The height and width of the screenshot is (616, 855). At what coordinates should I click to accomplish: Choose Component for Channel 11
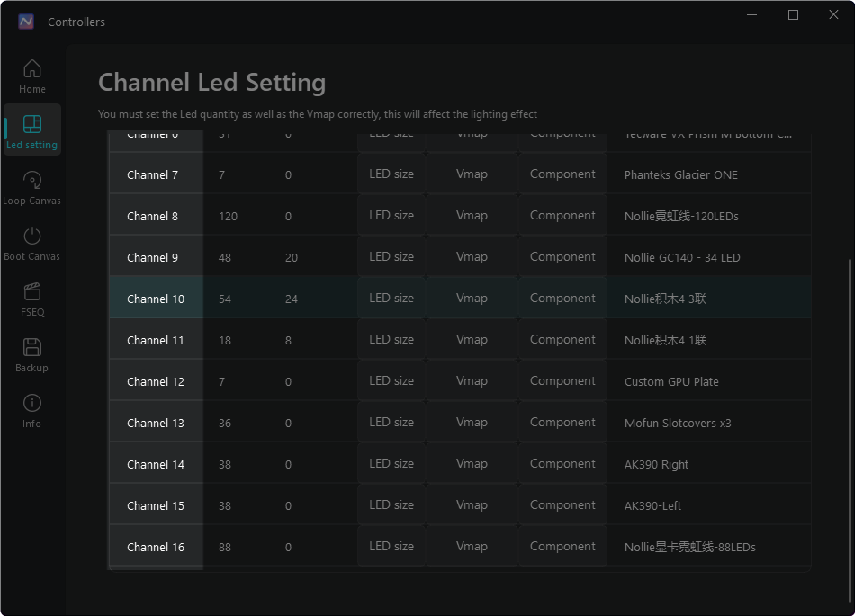562,339
